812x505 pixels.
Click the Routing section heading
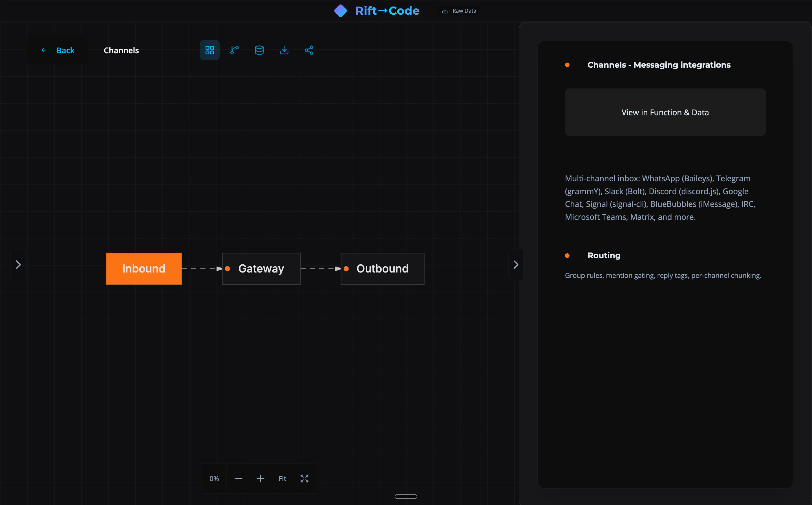604,255
